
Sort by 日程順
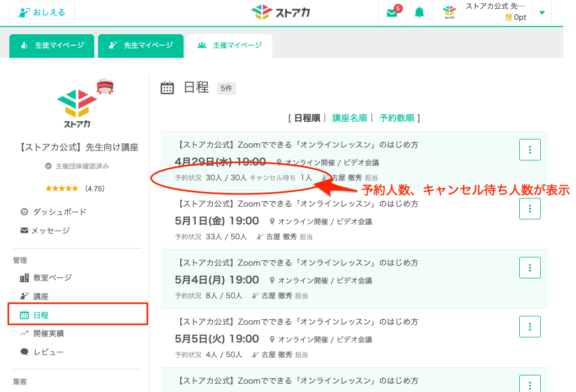tap(307, 118)
